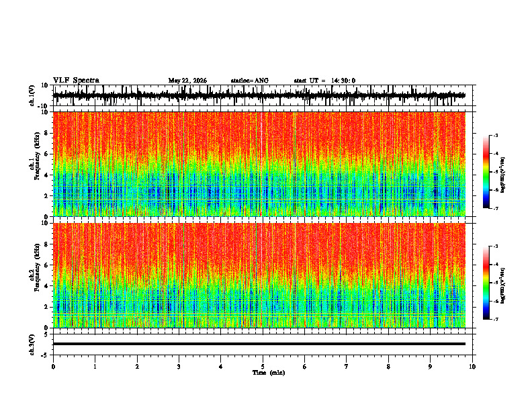Image resolution: width=532 pixels, height=411 pixels.
Task: Click the ch.1(V) waveform axis label
Action: tap(32, 95)
